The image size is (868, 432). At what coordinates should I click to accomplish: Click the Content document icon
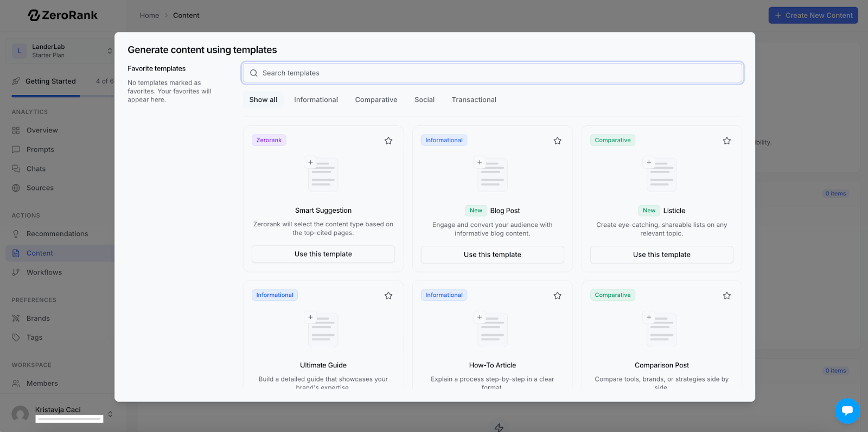[16, 253]
